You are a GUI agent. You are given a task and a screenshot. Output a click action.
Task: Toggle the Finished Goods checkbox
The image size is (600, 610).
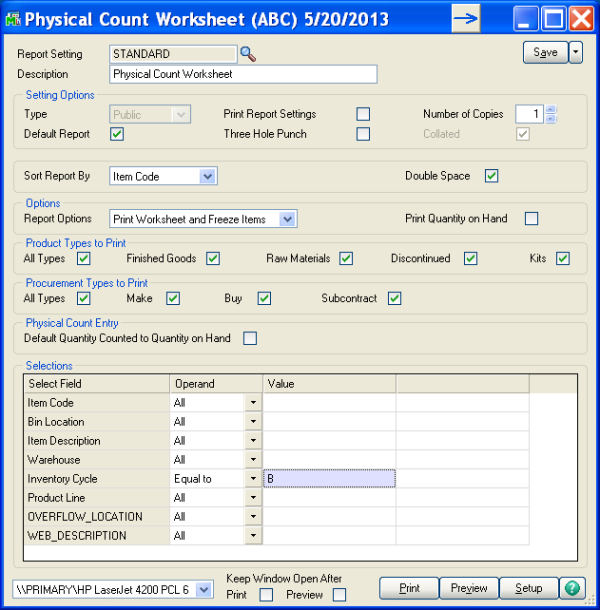coord(213,258)
